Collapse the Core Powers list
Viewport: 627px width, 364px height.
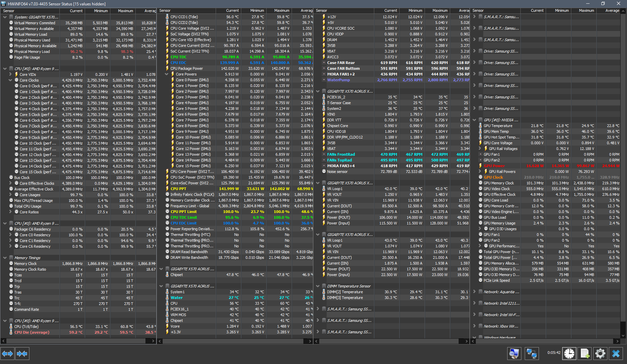167,74
